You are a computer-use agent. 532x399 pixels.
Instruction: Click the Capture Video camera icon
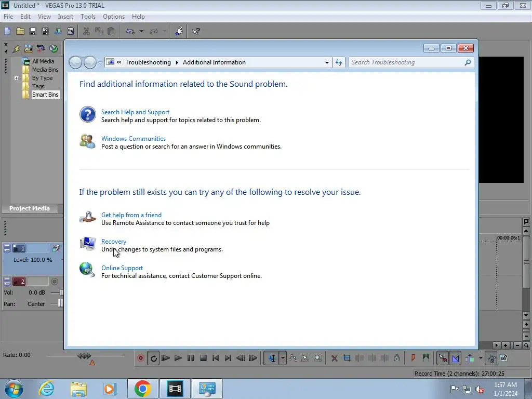41,49
